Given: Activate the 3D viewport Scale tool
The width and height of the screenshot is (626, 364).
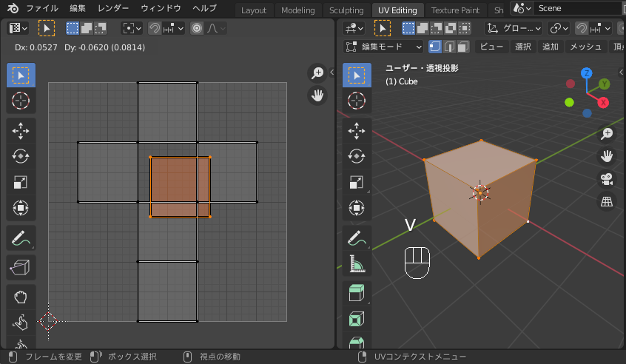Looking at the screenshot, I should point(357,183).
